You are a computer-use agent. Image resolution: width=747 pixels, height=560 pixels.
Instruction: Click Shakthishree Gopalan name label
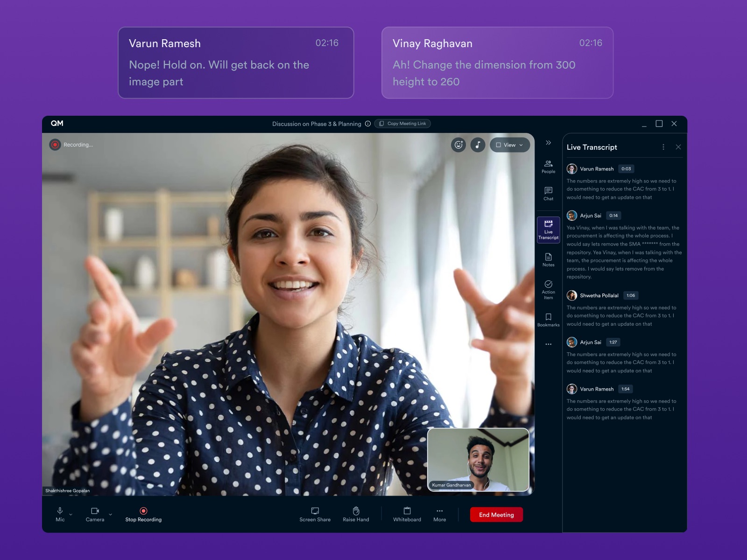pos(67,490)
